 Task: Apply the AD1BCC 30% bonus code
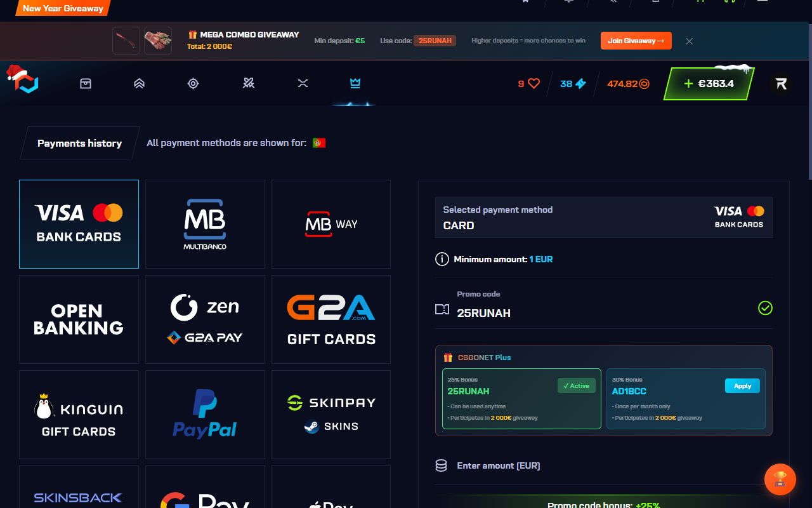click(x=742, y=386)
